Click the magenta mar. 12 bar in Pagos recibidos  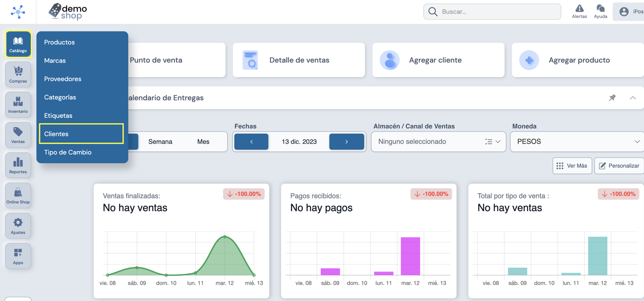(x=411, y=256)
